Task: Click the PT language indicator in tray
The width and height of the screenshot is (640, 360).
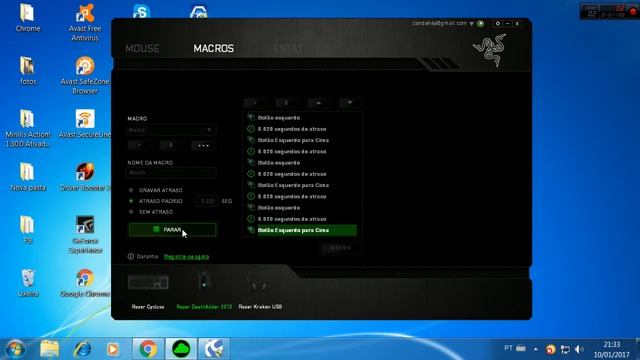Action: (508, 348)
